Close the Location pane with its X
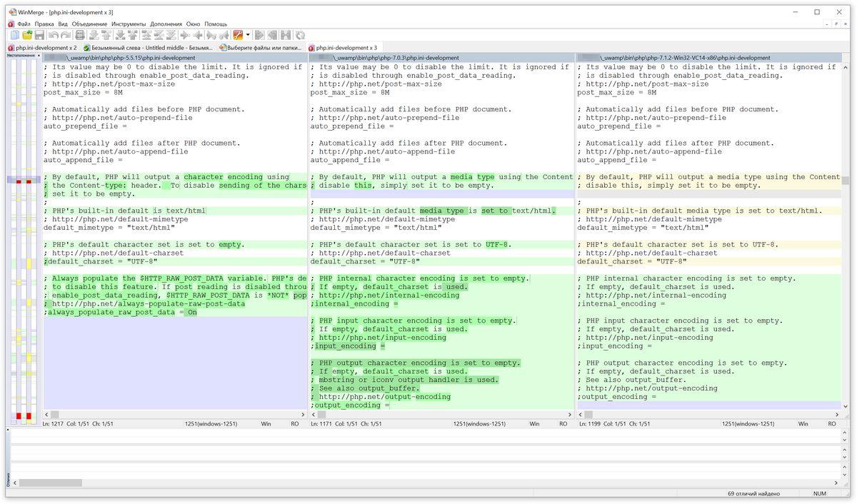Screen dimensions: 857x504 click(39, 54)
